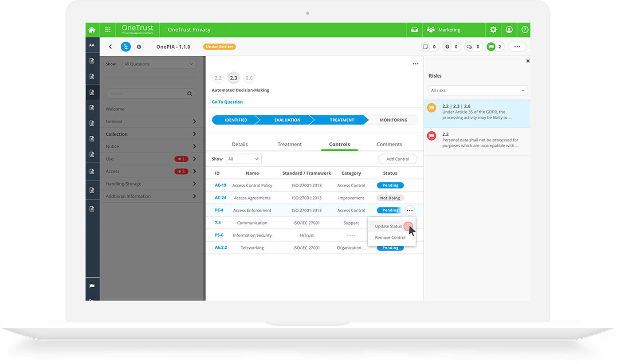Open control AC-24 link
The image size is (621, 364).
[220, 198]
